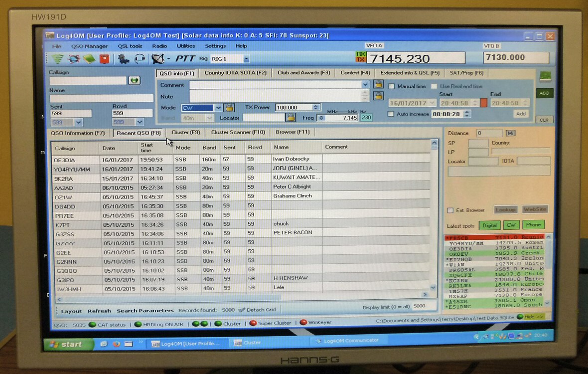Adjust the TX Power spinner arrows
Viewport: 588px width, 374px height.
[316, 107]
